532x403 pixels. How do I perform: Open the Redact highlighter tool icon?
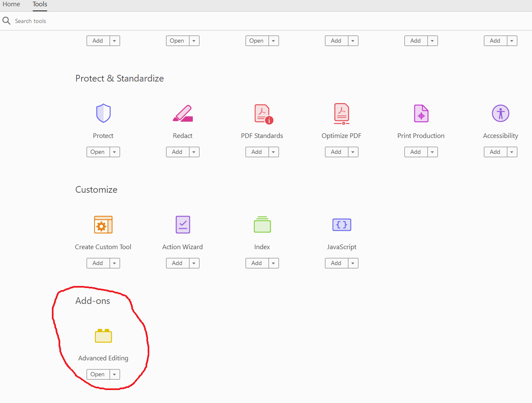[x=183, y=113]
